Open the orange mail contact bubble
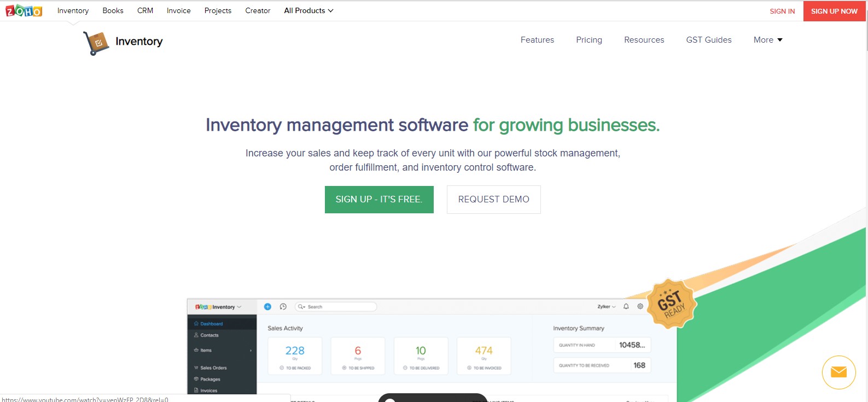 838,372
